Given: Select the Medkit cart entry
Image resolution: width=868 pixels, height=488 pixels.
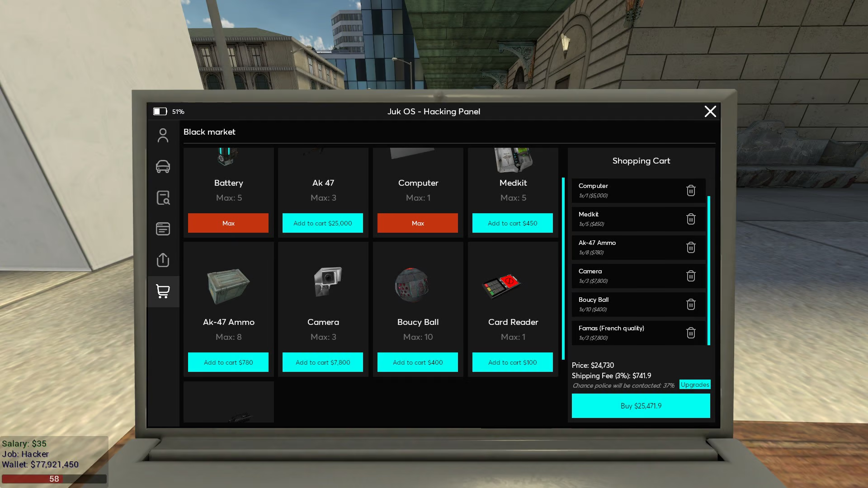Looking at the screenshot, I should coord(638,219).
